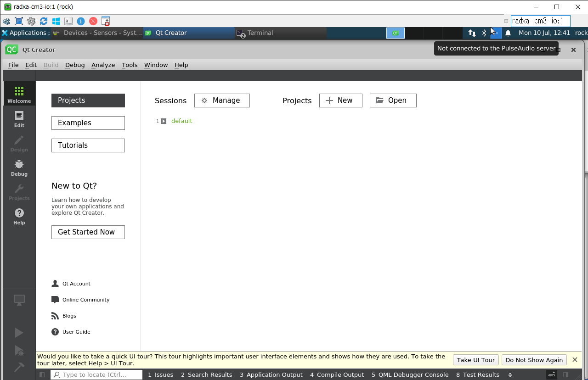Switch to Devices - Sensors taskbar window

(97, 33)
